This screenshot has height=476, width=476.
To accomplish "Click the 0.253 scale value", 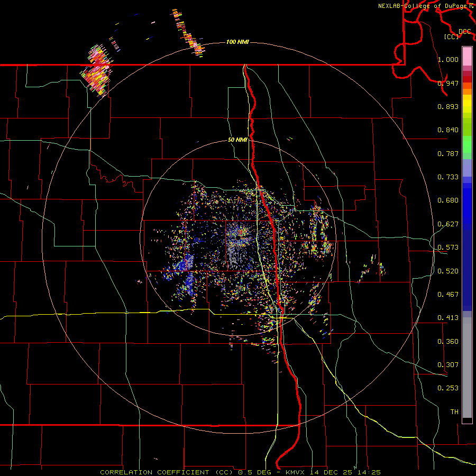I will [448, 388].
